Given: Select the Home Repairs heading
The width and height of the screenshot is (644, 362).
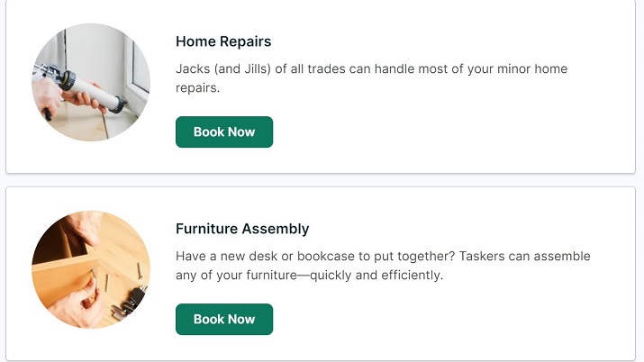Looking at the screenshot, I should pyautogui.click(x=223, y=41).
